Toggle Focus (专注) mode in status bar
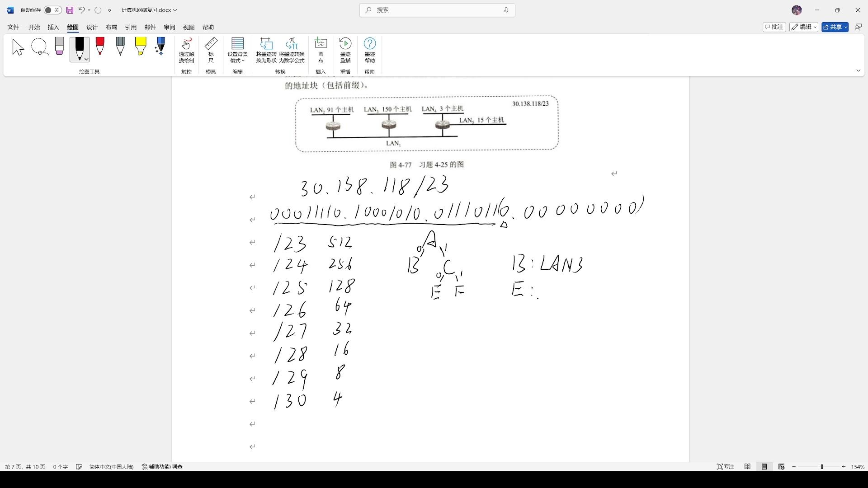This screenshot has height=488, width=868. coord(725,467)
